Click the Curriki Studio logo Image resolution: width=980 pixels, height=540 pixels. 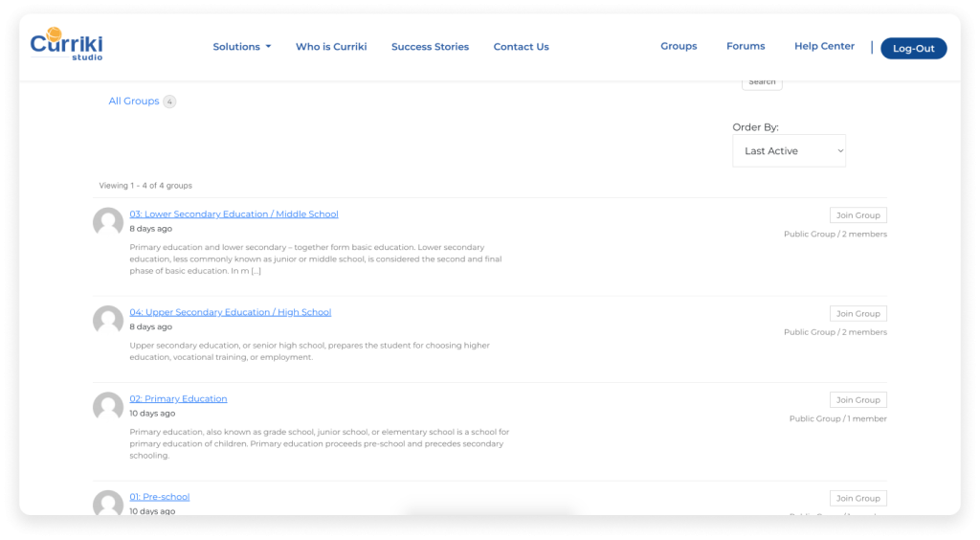(x=66, y=44)
